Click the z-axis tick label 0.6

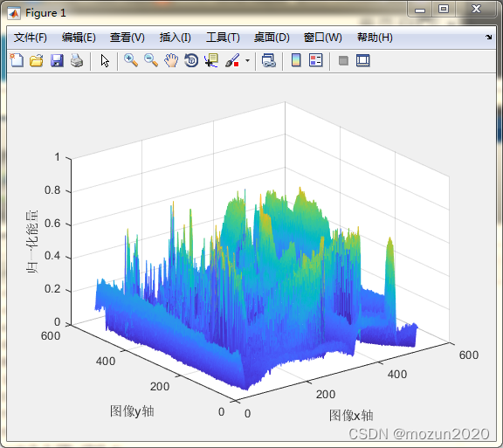click(x=52, y=224)
